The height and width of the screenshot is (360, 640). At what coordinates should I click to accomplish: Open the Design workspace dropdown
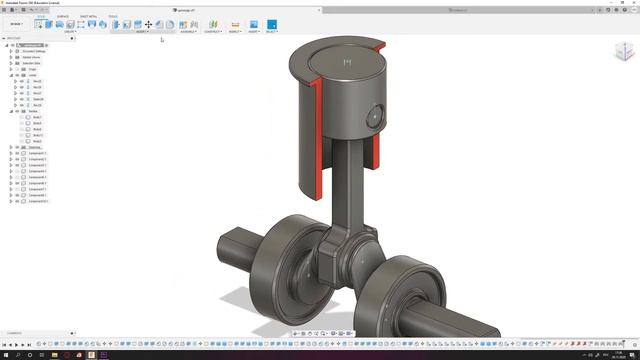pos(16,24)
